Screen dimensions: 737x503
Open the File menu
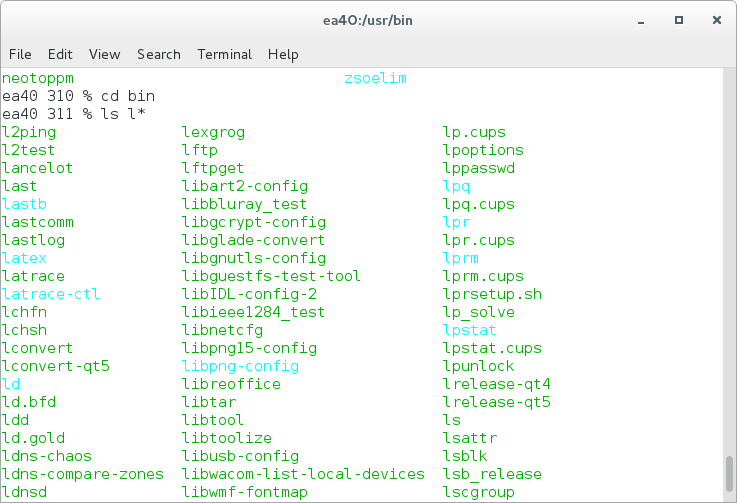click(20, 55)
